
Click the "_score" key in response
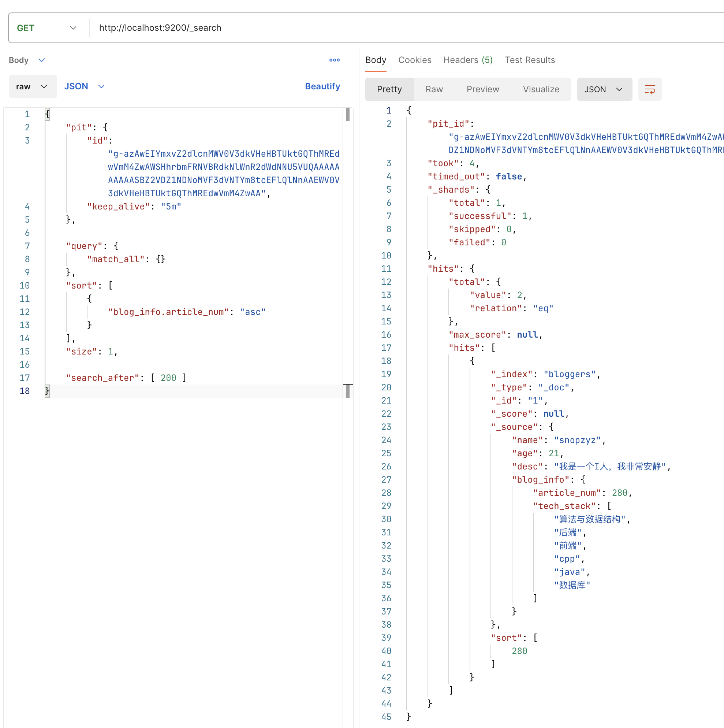point(512,414)
